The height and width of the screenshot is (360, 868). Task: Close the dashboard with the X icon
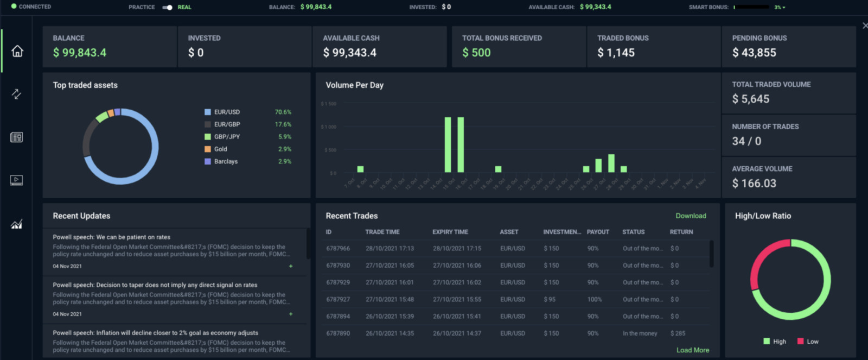865,26
